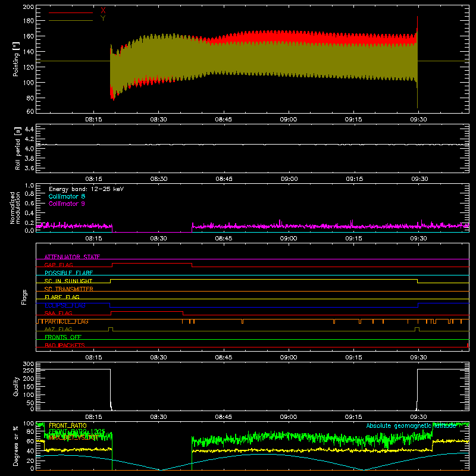Viewport: 476px width, 476px height.
Task: Click the '0.4' Normalized modulation tick
Action: coord(29,213)
